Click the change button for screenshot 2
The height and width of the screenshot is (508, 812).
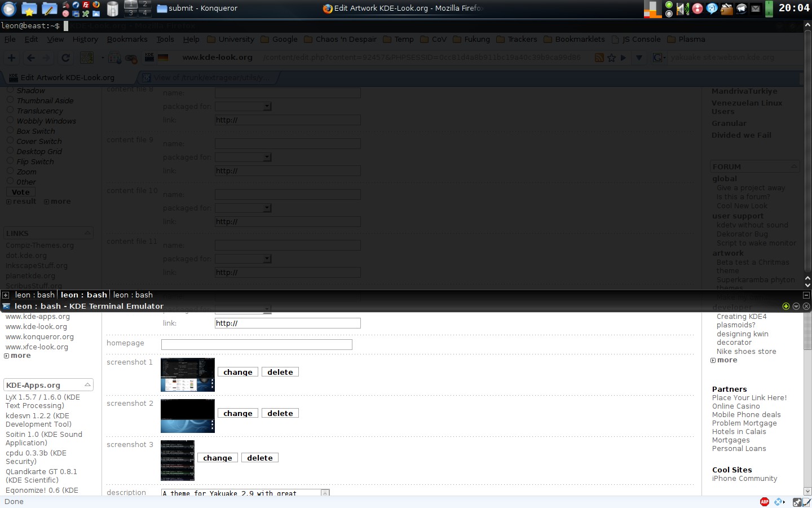(238, 413)
